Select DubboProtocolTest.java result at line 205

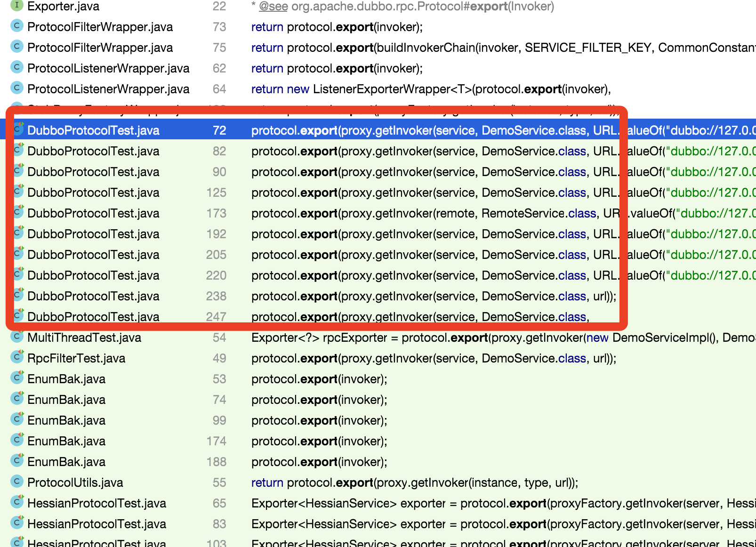378,255
